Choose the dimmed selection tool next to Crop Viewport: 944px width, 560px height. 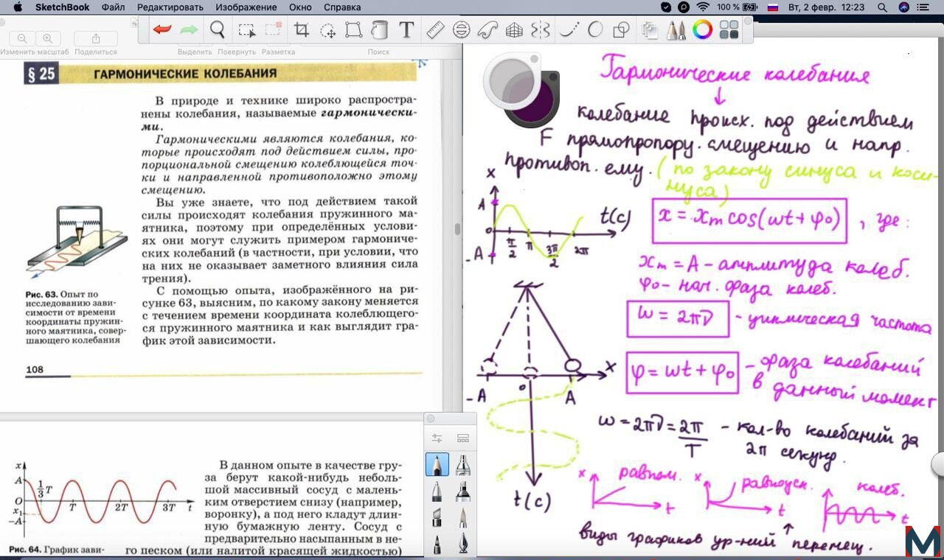click(x=273, y=29)
